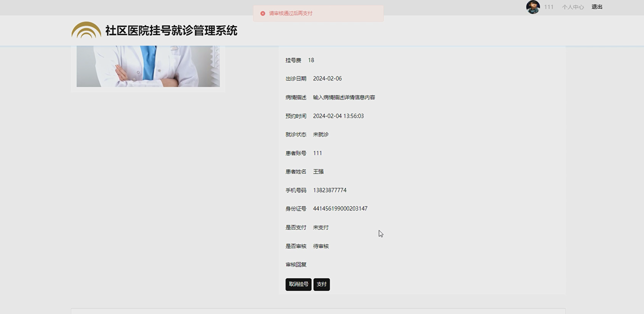Select the 患者账号 value 111
Screen dimensions: 644x314
pos(317,153)
